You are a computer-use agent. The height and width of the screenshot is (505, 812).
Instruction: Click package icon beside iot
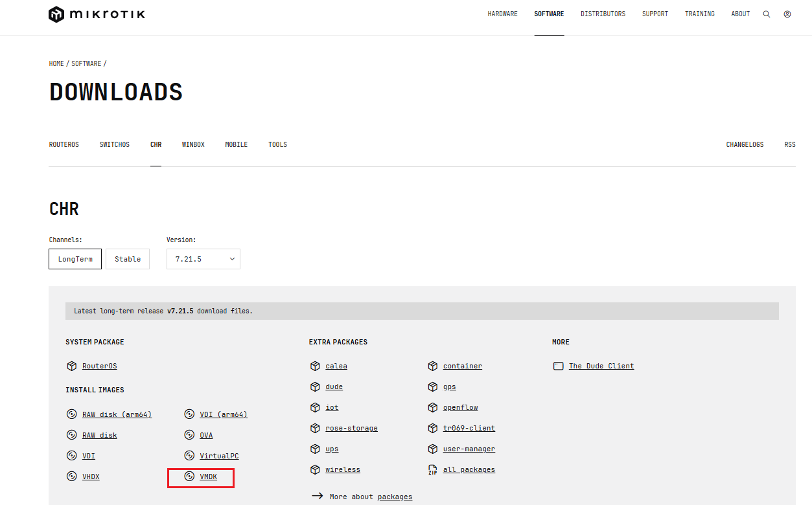(x=315, y=407)
